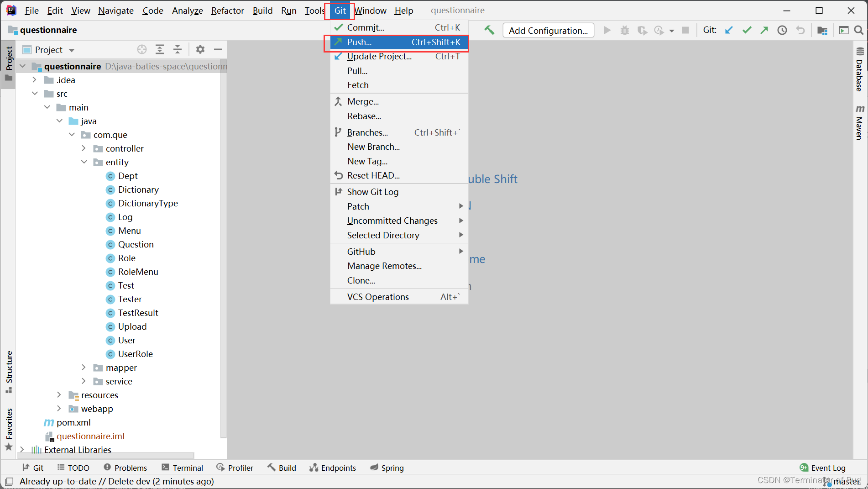This screenshot has width=868, height=489.
Task: Open the GitHub submenu
Action: click(399, 252)
